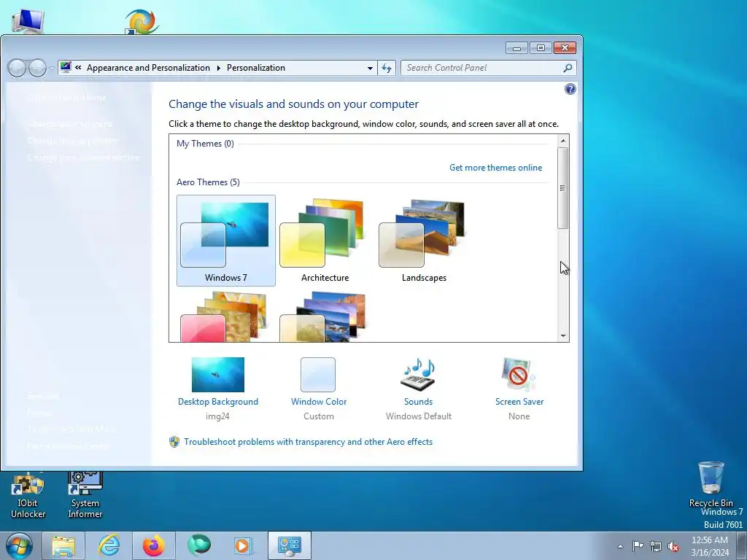This screenshot has height=560, width=747.
Task: Select the IObit Unlocker desktop icon
Action: [28, 495]
